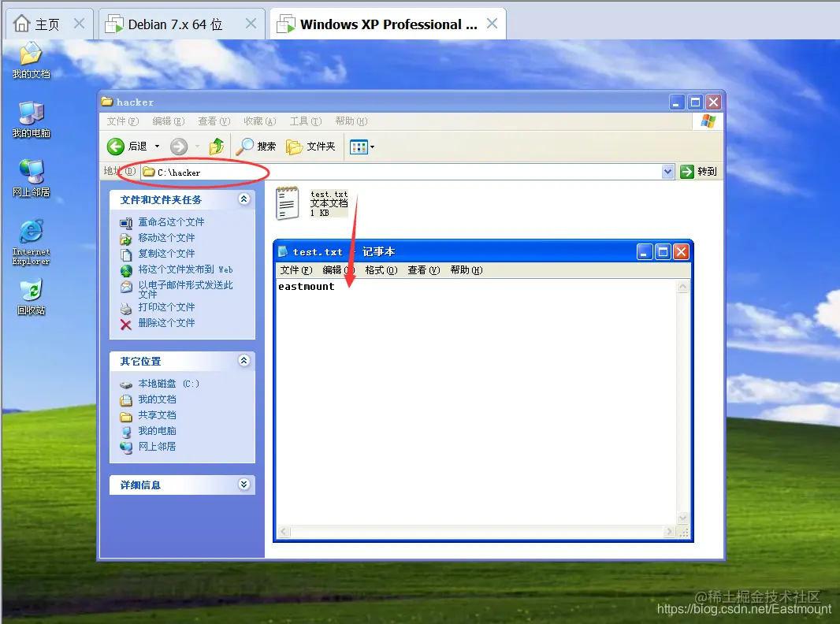
Task: Click the Forward arrow in Explorer toolbar
Action: (x=179, y=147)
